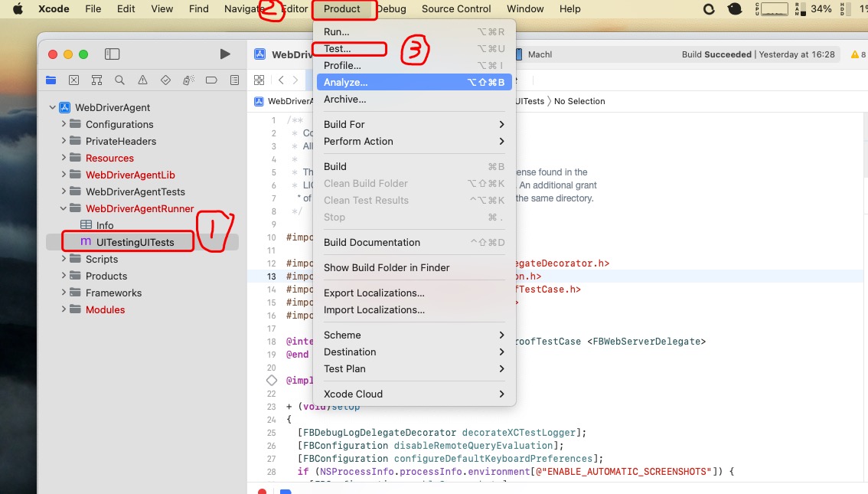
Task: Choose Archive... from Product menu
Action: tap(414, 99)
